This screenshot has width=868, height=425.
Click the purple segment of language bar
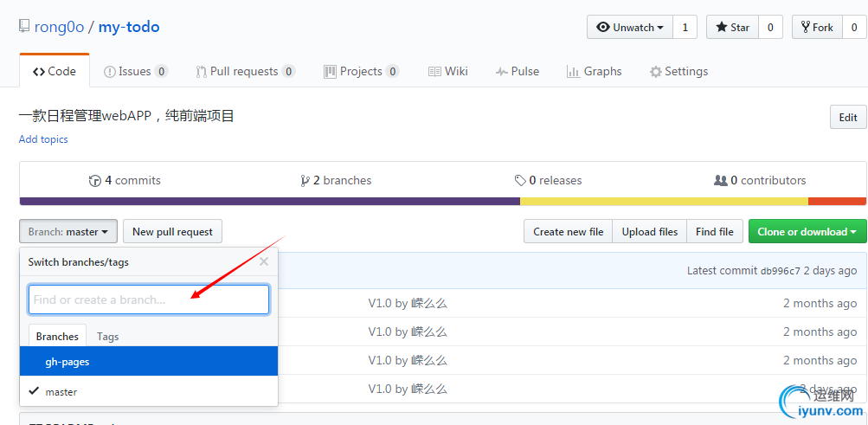(270, 201)
